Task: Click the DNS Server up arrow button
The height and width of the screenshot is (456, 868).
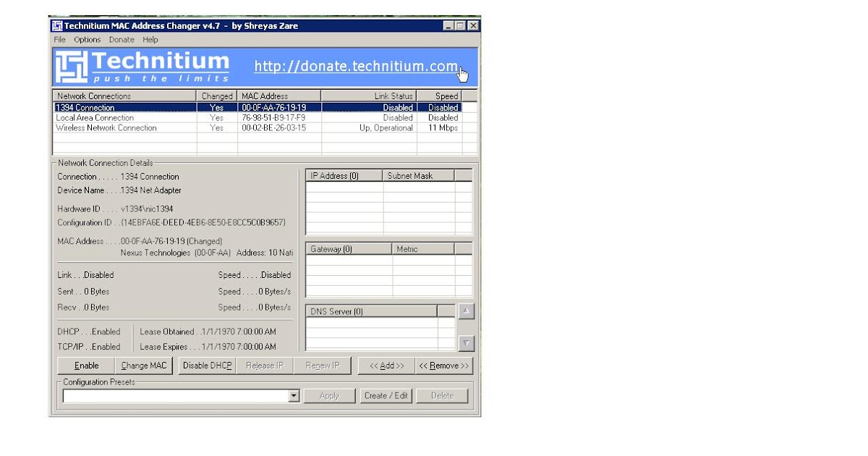Action: point(467,311)
